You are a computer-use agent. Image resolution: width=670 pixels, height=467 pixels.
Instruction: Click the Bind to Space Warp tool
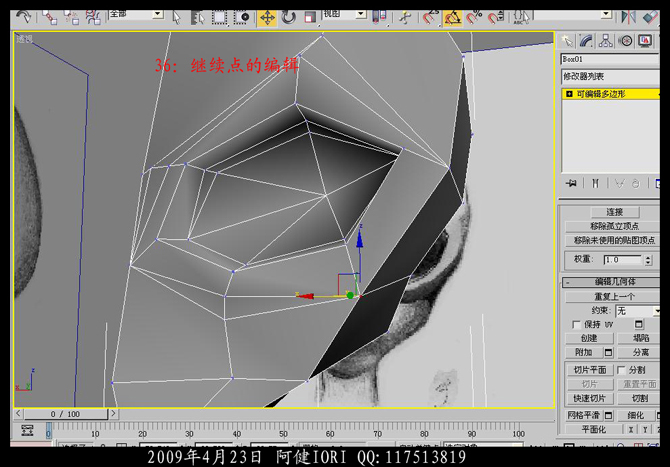tap(93, 18)
